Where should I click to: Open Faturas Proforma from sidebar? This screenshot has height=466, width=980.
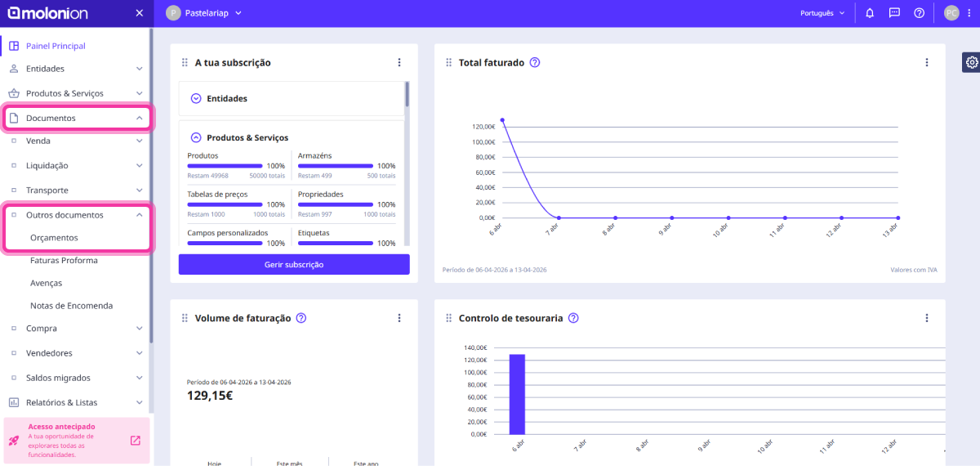(64, 260)
